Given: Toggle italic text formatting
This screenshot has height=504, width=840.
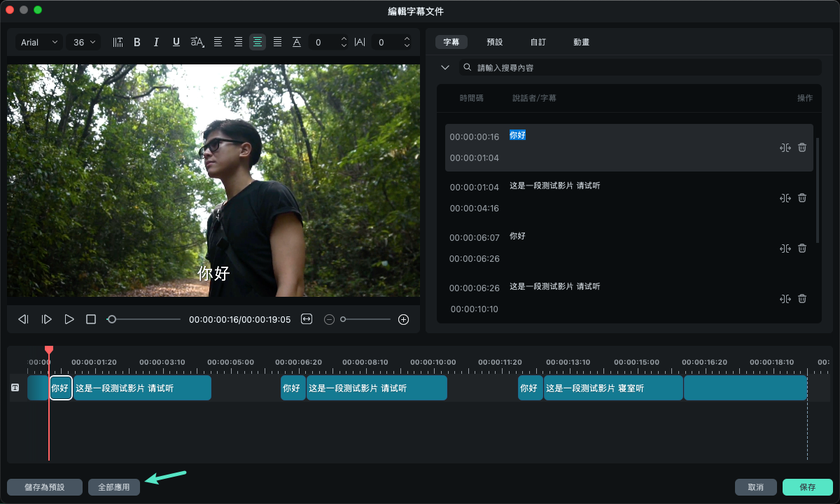Looking at the screenshot, I should [x=156, y=42].
